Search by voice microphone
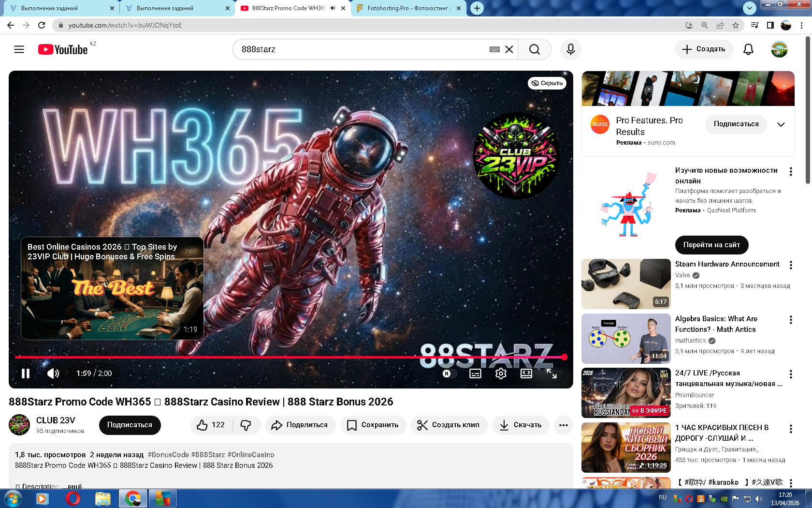 point(570,49)
